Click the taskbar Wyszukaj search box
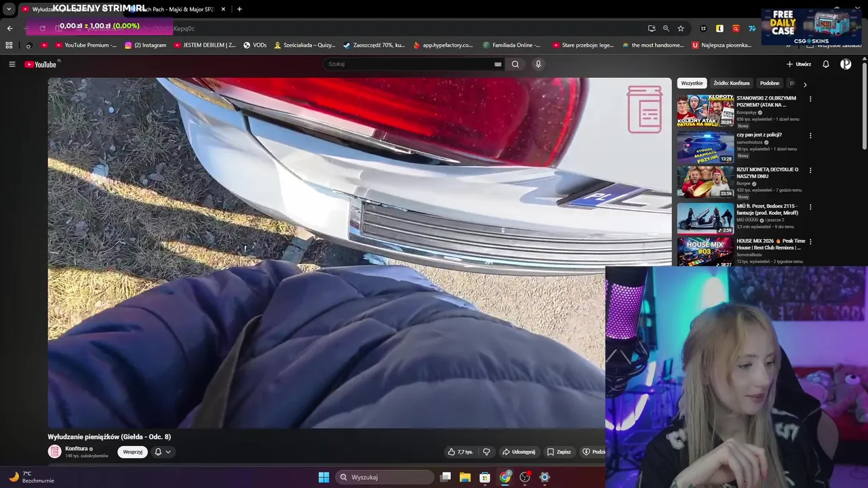868x488 pixels. coord(385,477)
